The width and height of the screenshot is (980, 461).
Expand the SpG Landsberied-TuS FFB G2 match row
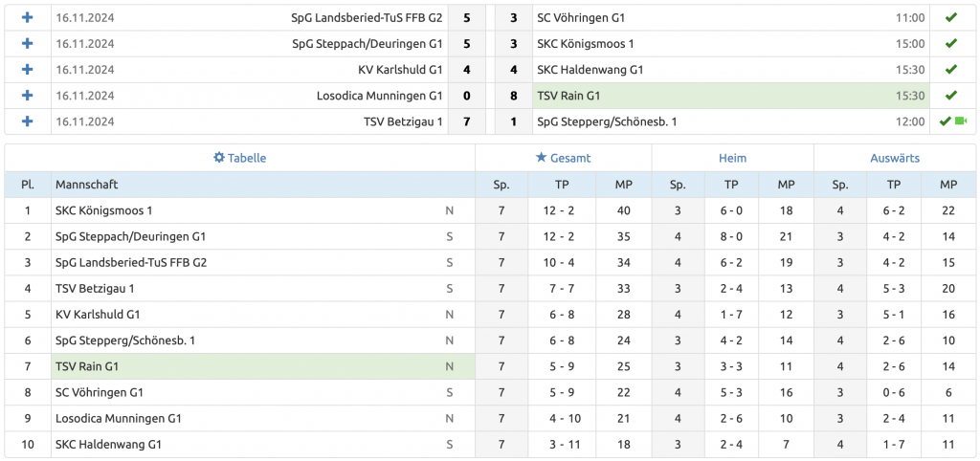click(x=28, y=17)
